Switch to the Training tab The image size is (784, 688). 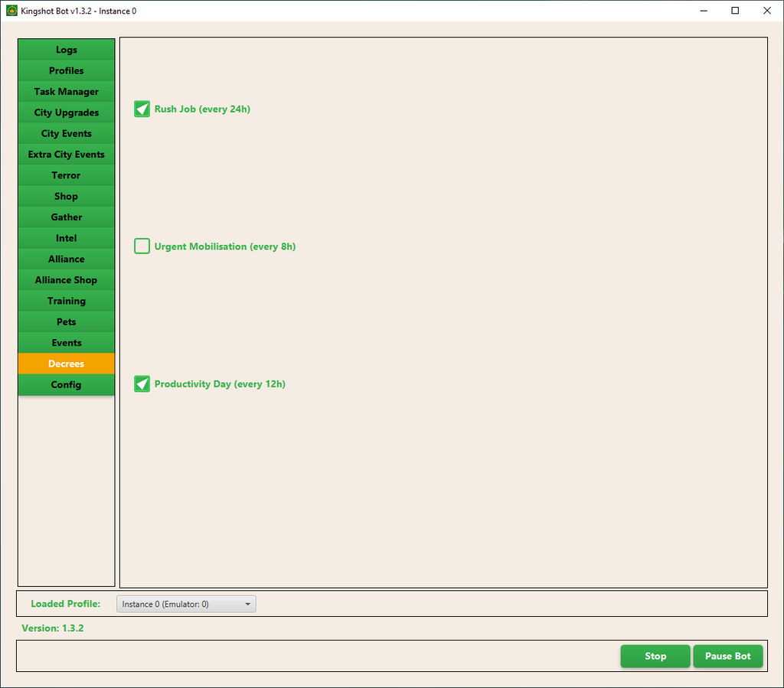click(67, 301)
